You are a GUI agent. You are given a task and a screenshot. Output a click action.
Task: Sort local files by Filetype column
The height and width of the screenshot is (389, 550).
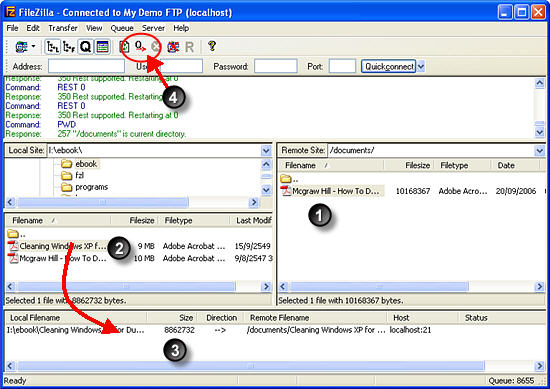coord(193,220)
